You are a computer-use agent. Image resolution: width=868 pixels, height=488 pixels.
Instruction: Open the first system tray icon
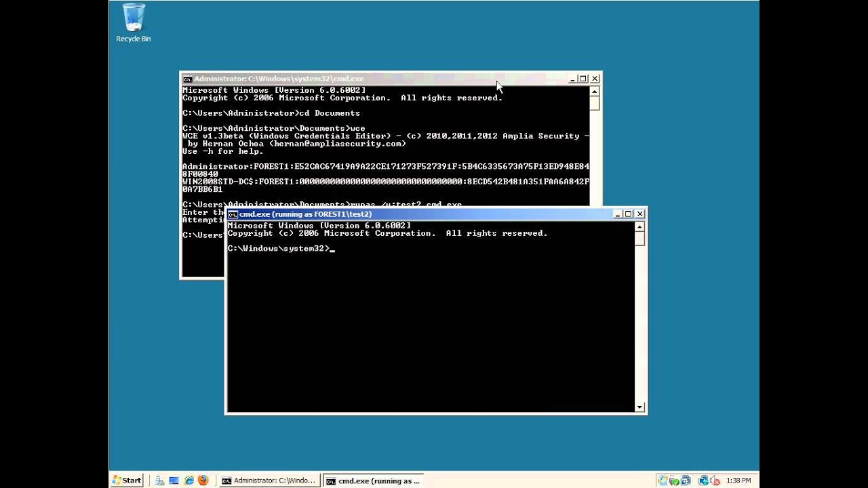pyautogui.click(x=663, y=481)
